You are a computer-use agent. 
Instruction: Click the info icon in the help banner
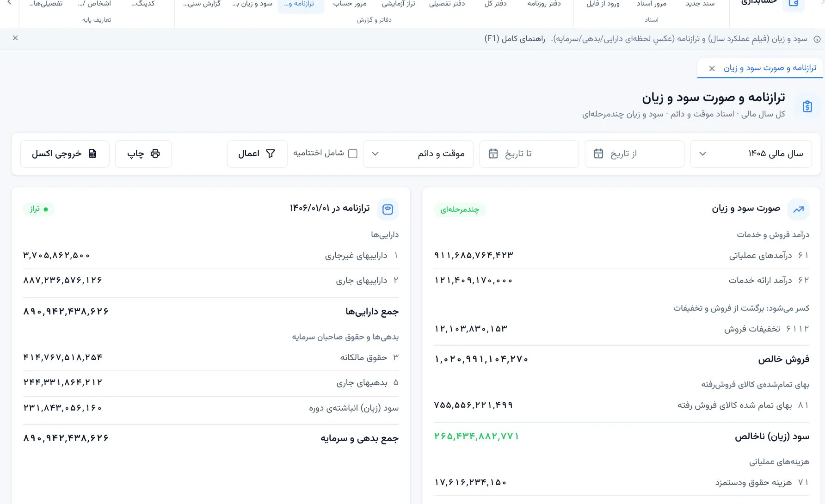(817, 39)
